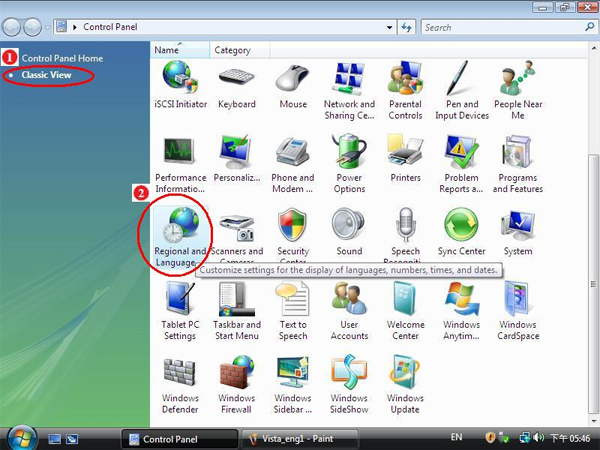Select the Regional and Language icon

(x=180, y=225)
